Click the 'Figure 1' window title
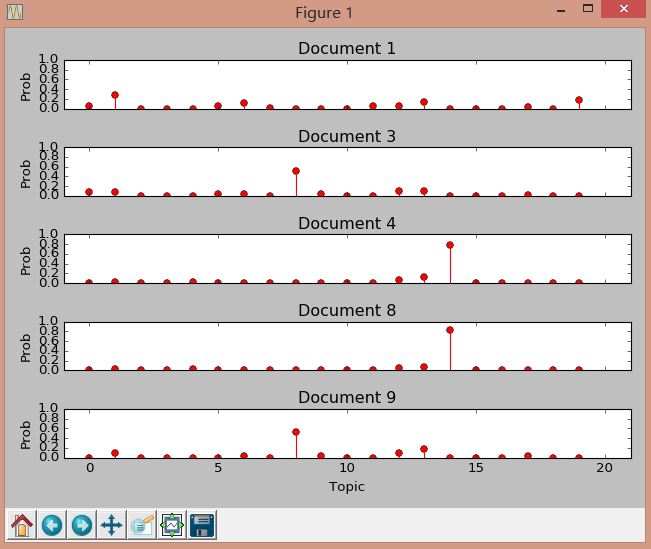Viewport: 651px width, 549px height. (324, 13)
